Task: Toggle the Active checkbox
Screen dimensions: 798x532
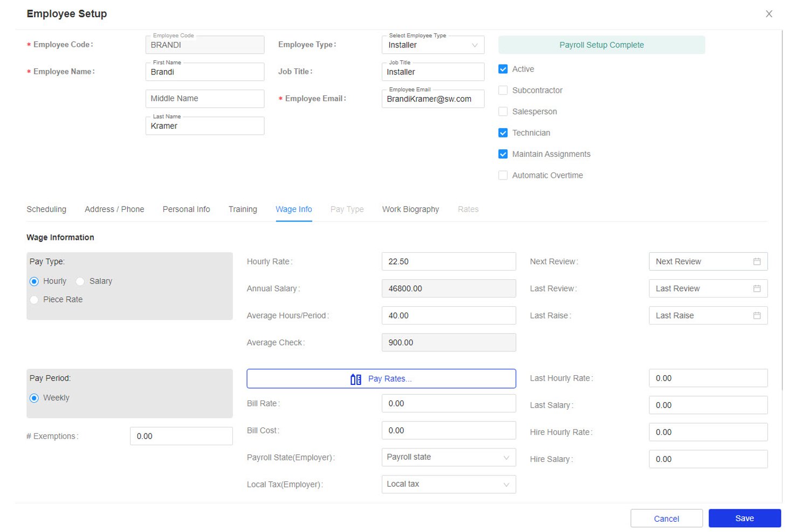Action: coord(503,69)
